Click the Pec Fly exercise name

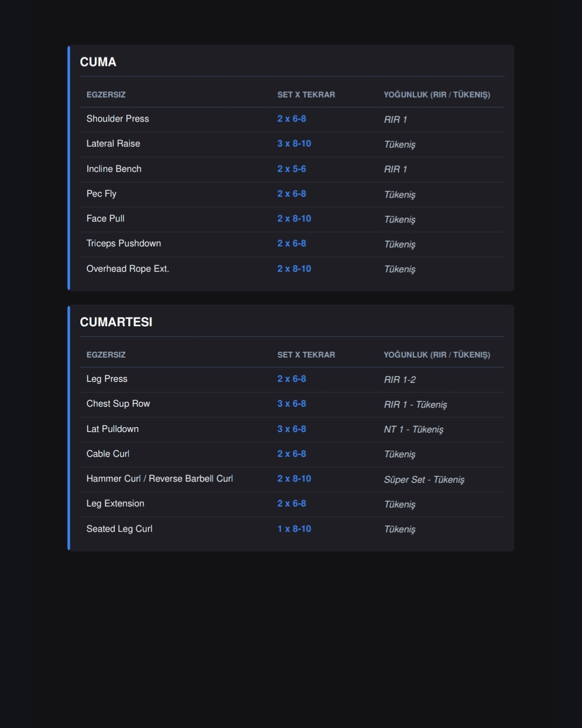coord(101,194)
